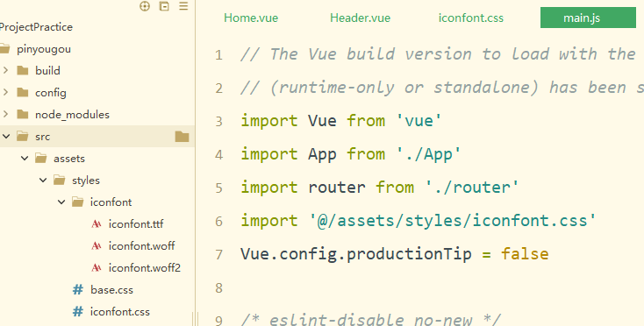
Task: Select the pinyougou project folder
Action: coord(44,49)
